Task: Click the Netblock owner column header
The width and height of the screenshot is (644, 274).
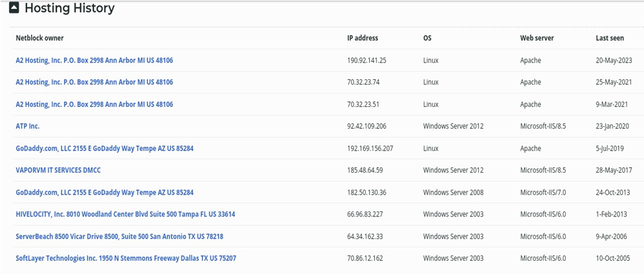Action: (x=39, y=38)
